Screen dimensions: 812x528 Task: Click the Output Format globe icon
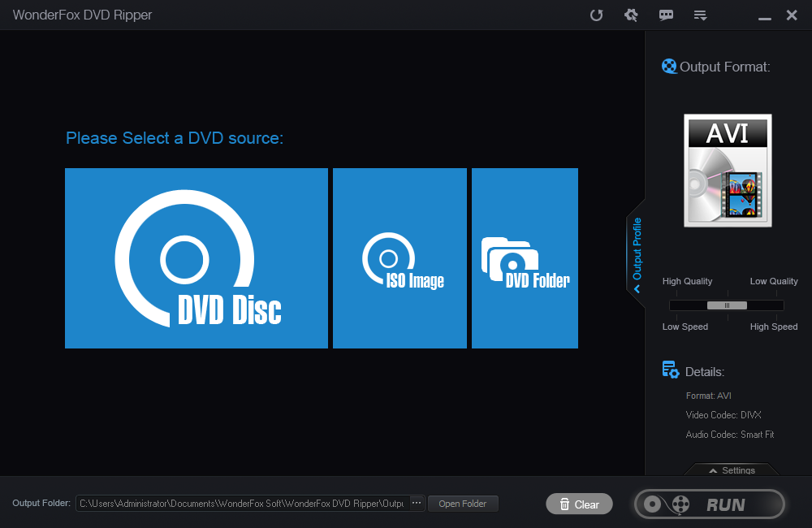(669, 66)
